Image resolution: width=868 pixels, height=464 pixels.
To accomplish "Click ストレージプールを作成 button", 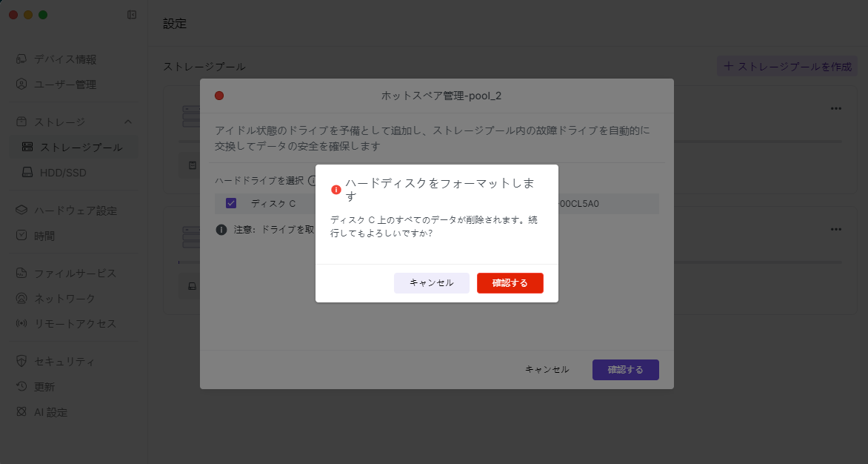I will click(x=787, y=66).
